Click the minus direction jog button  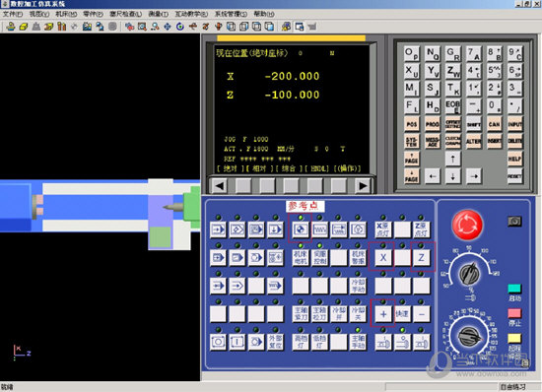click(x=421, y=314)
